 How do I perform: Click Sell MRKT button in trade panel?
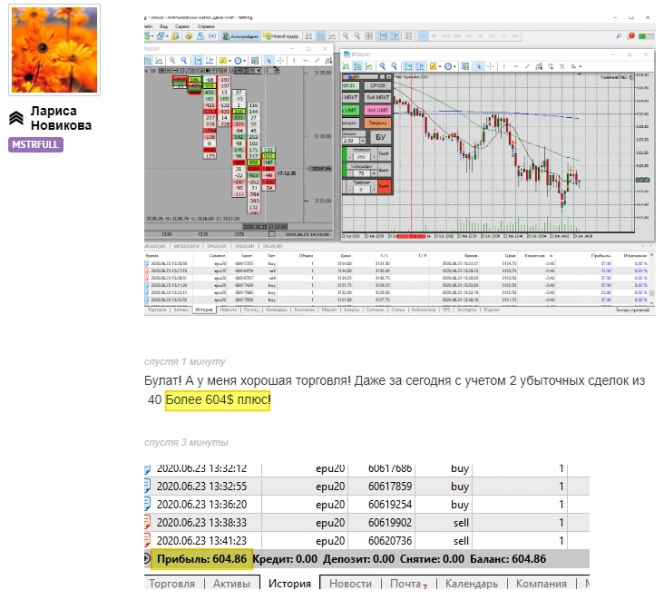coord(378,97)
